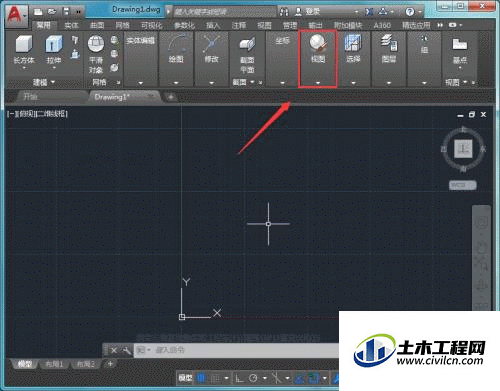This screenshot has height=391, width=500.
Task: Click the [俯视] view control label
Action: (x=26, y=114)
